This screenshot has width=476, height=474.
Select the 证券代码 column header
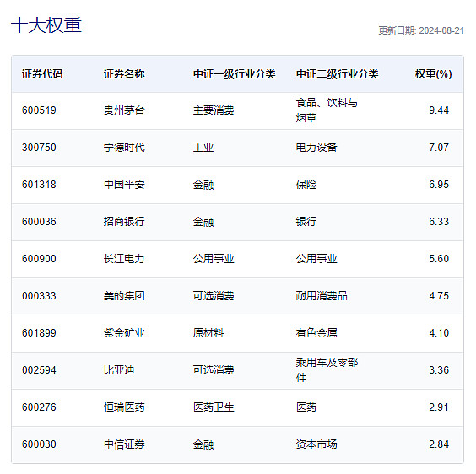click(x=42, y=74)
